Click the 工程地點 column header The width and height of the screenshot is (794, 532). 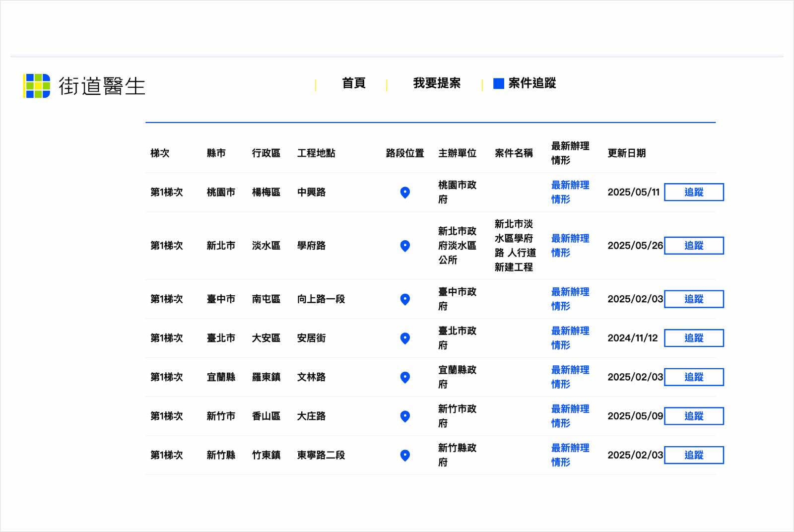pyautogui.click(x=316, y=153)
